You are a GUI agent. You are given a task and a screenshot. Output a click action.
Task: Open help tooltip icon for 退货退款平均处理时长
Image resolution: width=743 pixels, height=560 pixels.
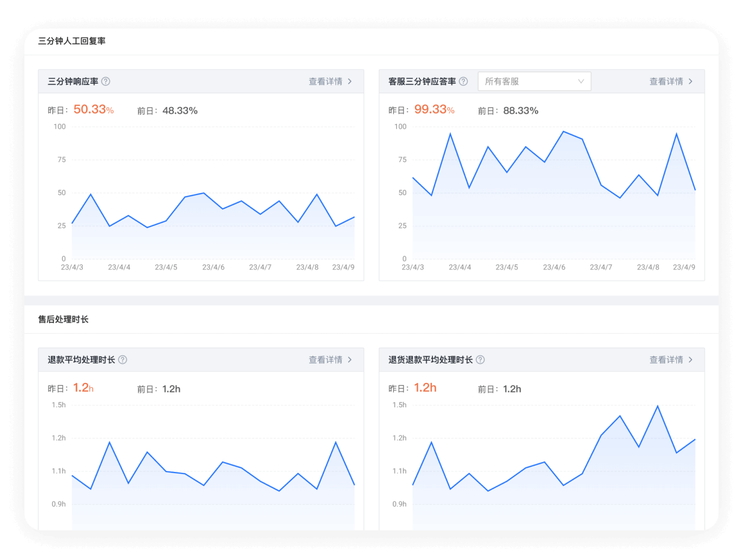tap(480, 360)
